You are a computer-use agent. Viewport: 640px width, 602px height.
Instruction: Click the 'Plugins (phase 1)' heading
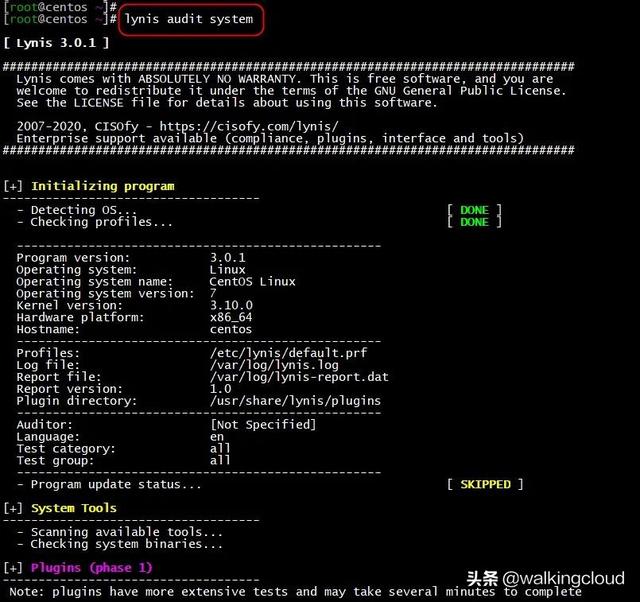[x=92, y=568]
